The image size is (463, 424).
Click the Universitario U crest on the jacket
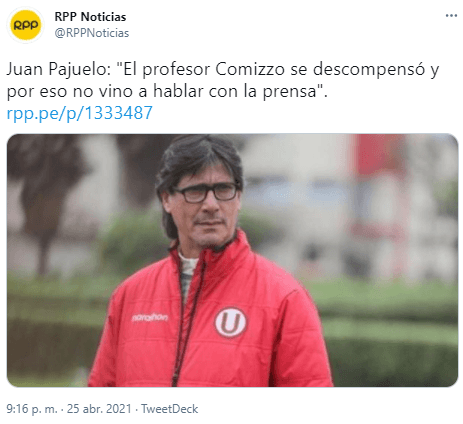click(x=230, y=322)
